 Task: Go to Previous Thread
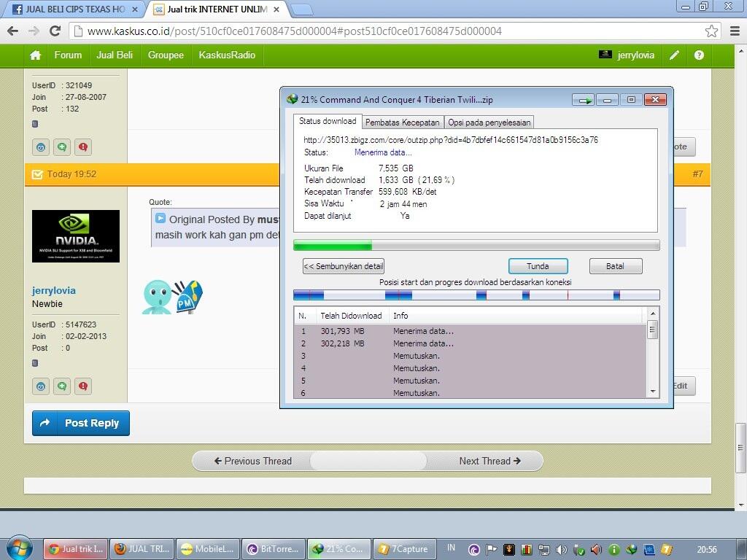[x=252, y=461]
